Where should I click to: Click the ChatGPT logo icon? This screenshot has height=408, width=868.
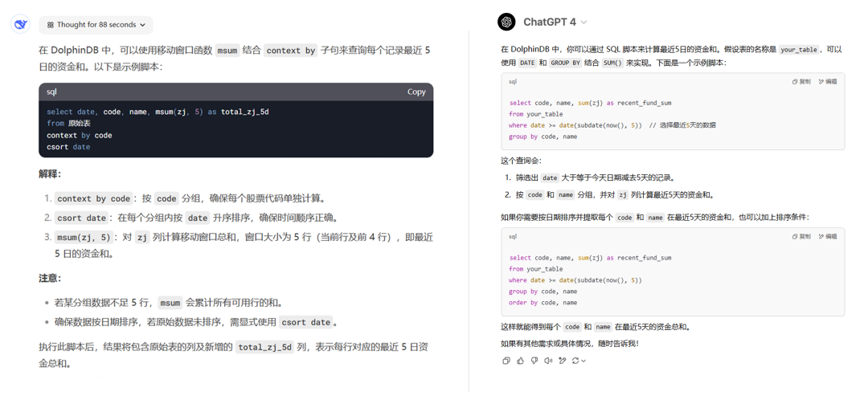(x=506, y=22)
